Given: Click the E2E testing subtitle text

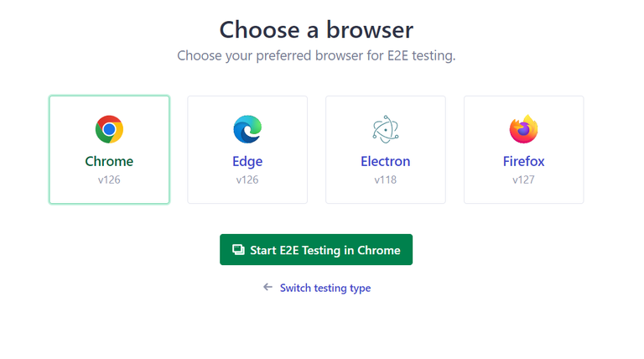Looking at the screenshot, I should point(316,56).
